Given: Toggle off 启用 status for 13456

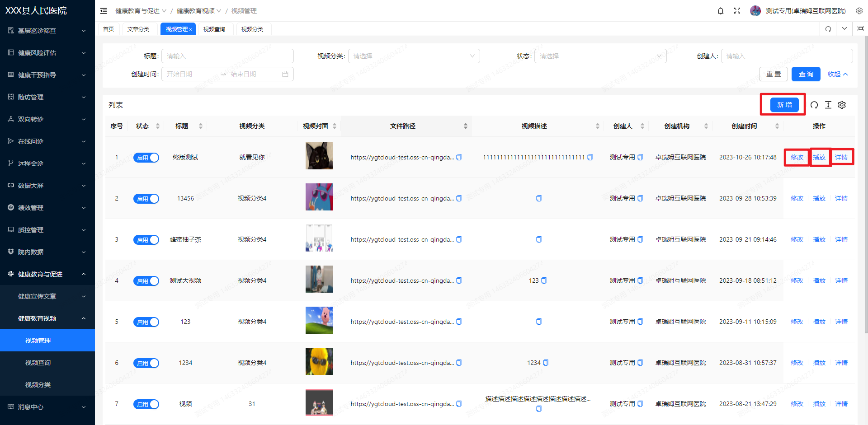Looking at the screenshot, I should [x=146, y=198].
